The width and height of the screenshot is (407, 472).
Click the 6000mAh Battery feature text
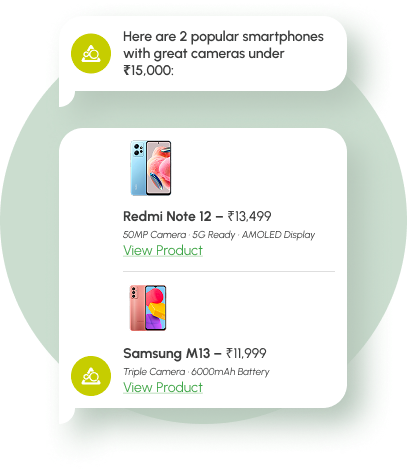coord(230,372)
